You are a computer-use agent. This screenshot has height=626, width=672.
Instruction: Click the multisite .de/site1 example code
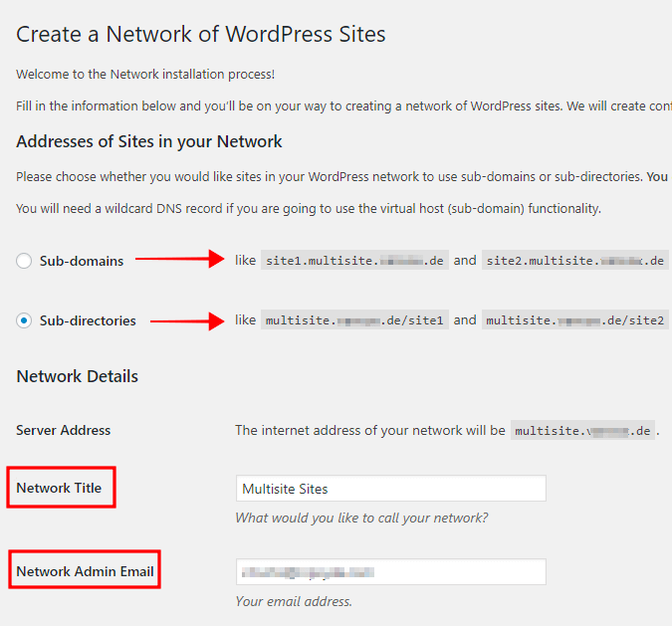tap(354, 320)
